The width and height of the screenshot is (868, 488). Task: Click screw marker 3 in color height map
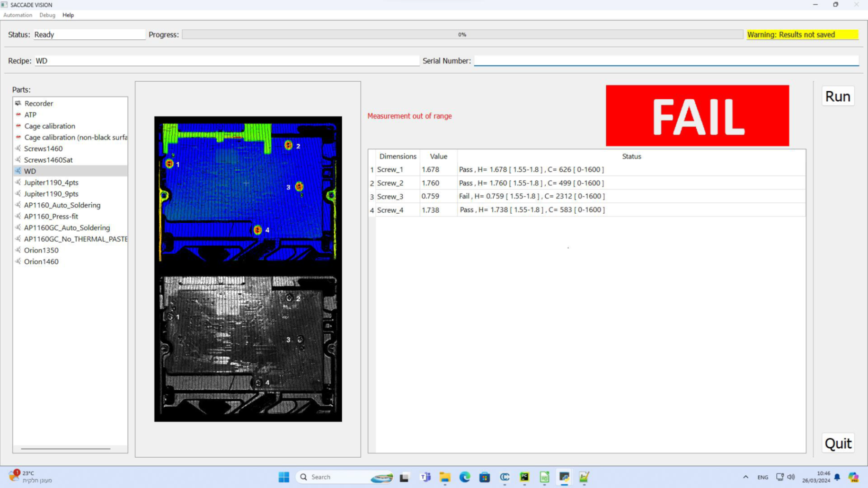[299, 187]
